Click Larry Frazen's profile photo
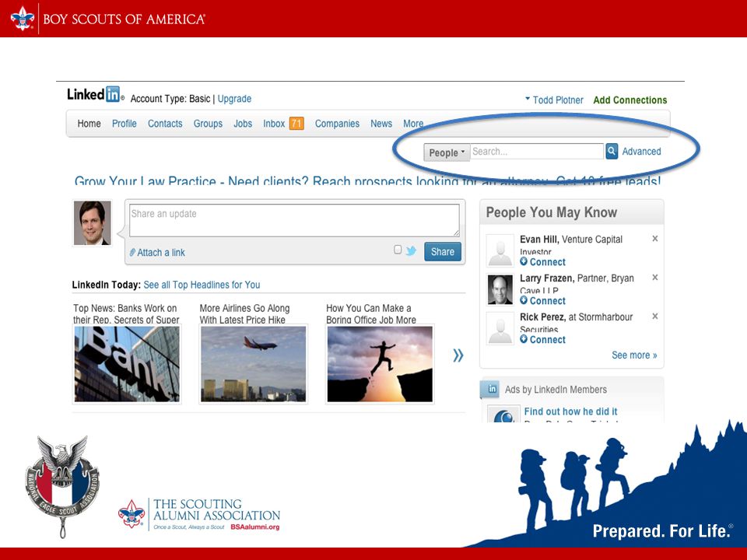The height and width of the screenshot is (560, 747). 500,289
